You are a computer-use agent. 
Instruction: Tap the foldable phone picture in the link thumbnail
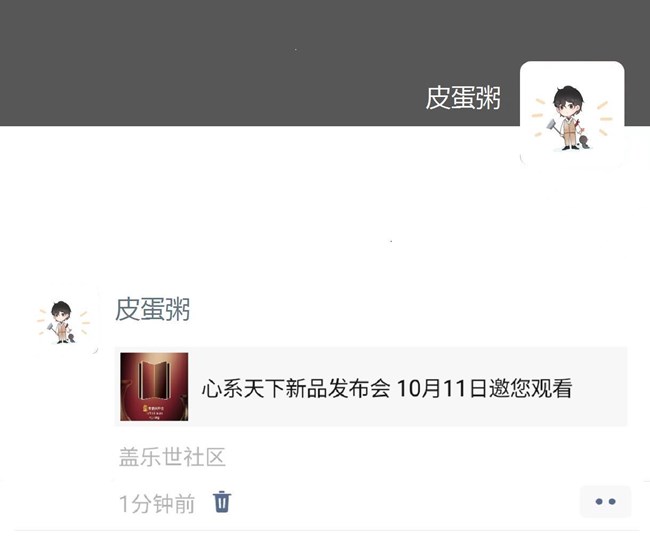coord(154,378)
